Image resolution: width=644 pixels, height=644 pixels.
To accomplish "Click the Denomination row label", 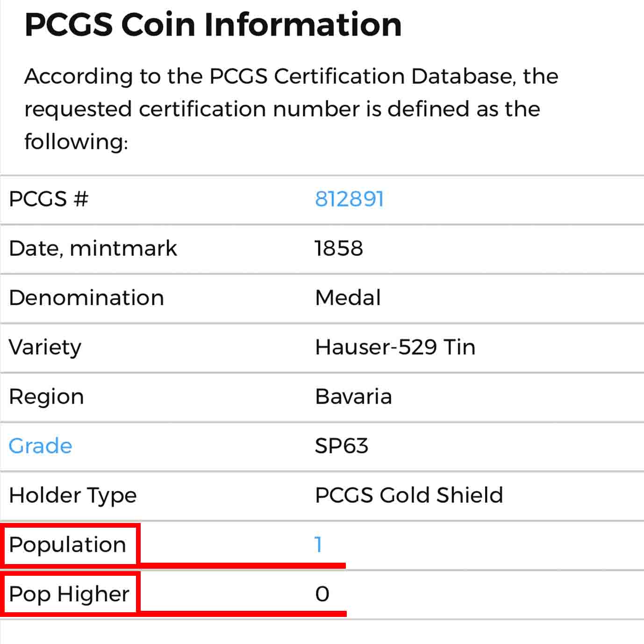I will coord(86,298).
